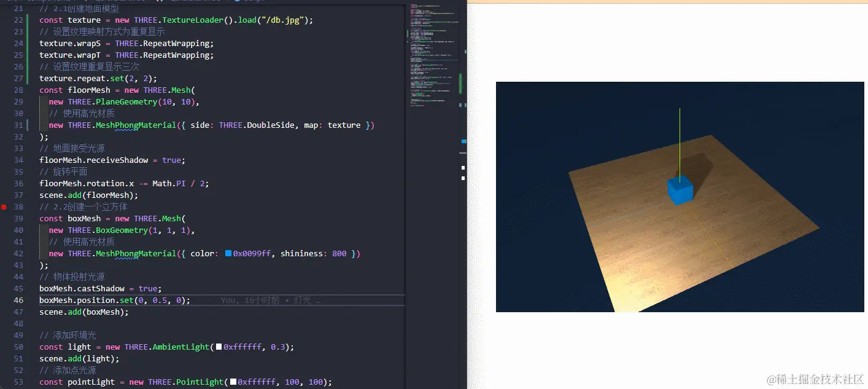Click the red breakpoint dot at line 38
This screenshot has width=868, height=389.
pos(4,207)
